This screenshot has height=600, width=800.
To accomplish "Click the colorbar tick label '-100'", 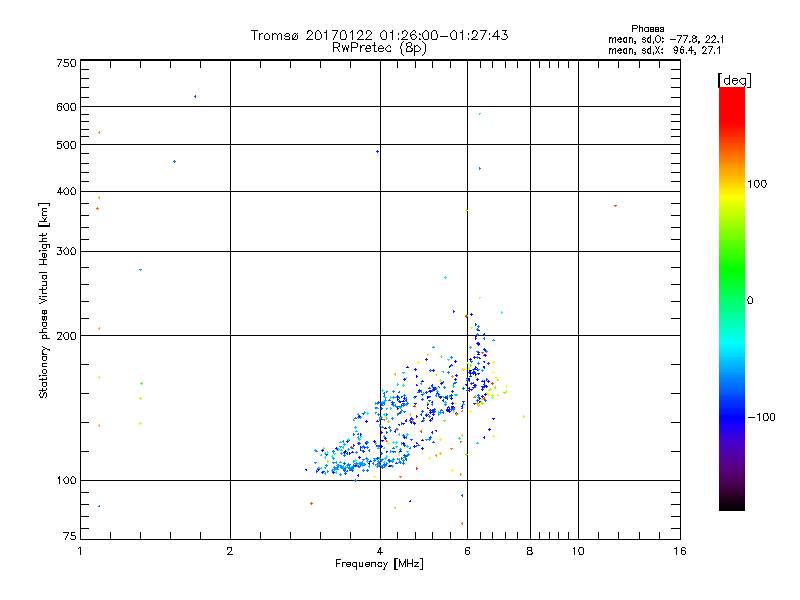I will (x=761, y=417).
